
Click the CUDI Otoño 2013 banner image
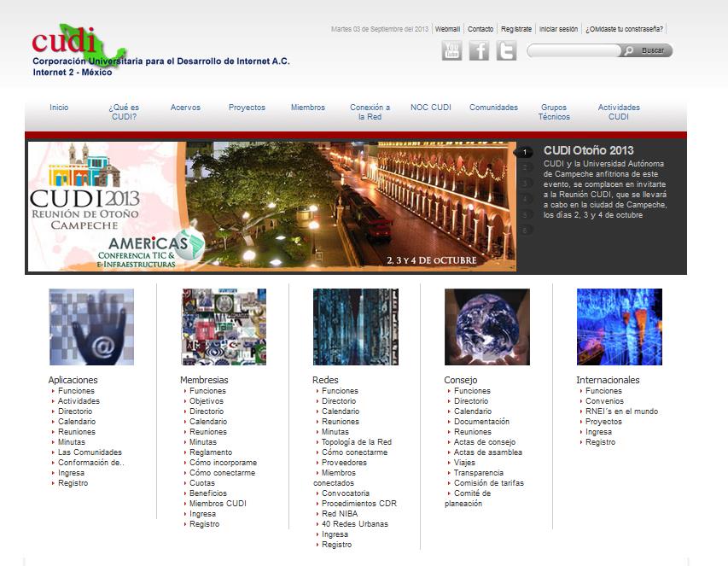[272, 207]
